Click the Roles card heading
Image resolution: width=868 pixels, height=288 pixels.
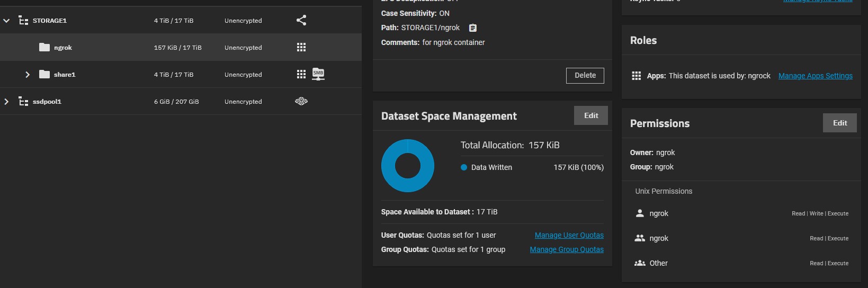(643, 40)
